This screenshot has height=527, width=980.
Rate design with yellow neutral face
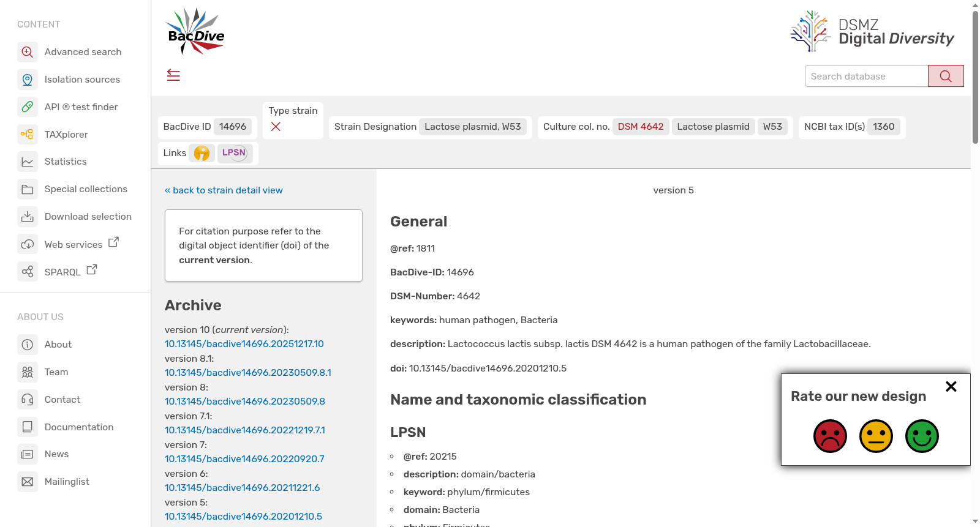(876, 436)
